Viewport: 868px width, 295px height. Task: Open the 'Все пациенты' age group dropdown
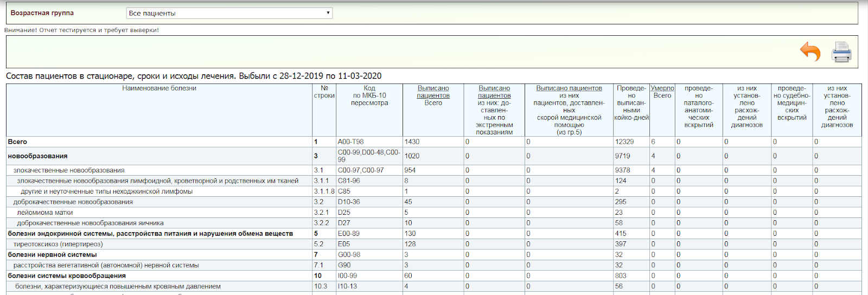pyautogui.click(x=229, y=13)
